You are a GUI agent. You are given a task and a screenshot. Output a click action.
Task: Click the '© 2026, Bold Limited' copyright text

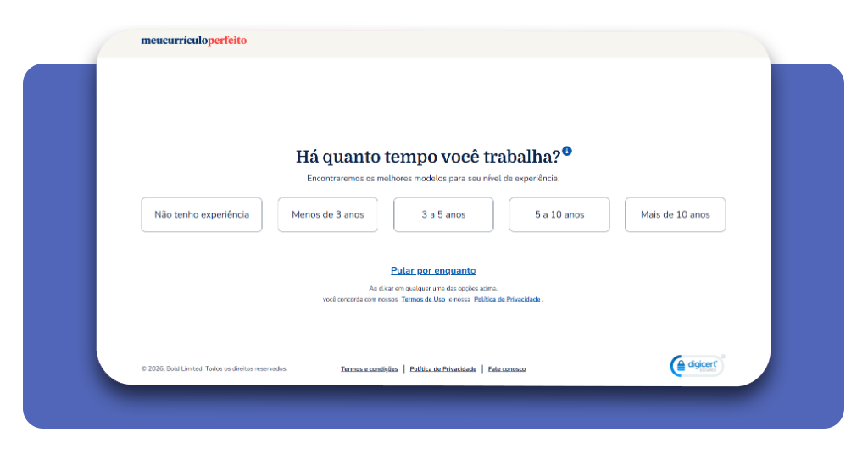coord(214,368)
